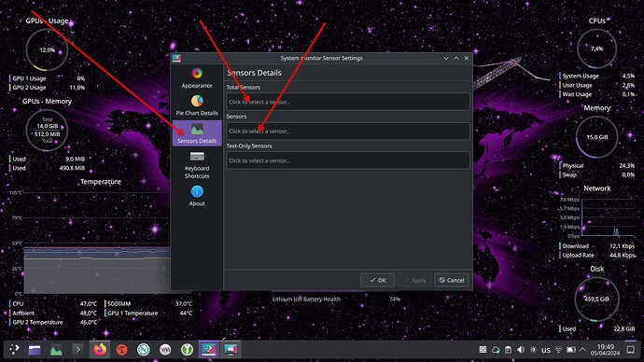Open the Wi-Fi network tray icon
This screenshot has height=362, width=644.
click(558, 350)
